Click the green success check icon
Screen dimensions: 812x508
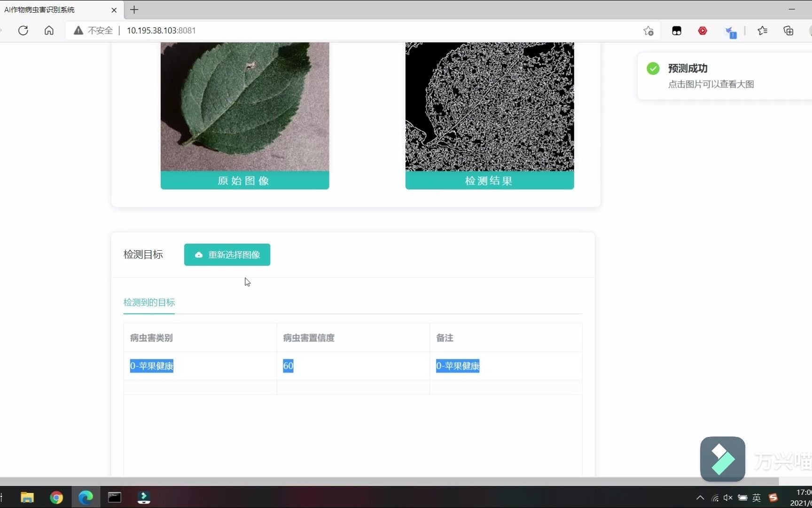(653, 69)
